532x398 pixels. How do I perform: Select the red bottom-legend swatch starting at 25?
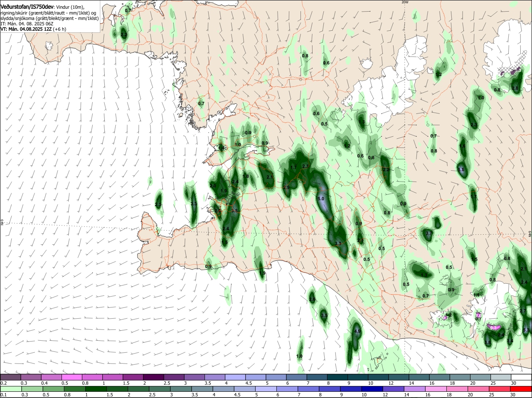[500, 389]
